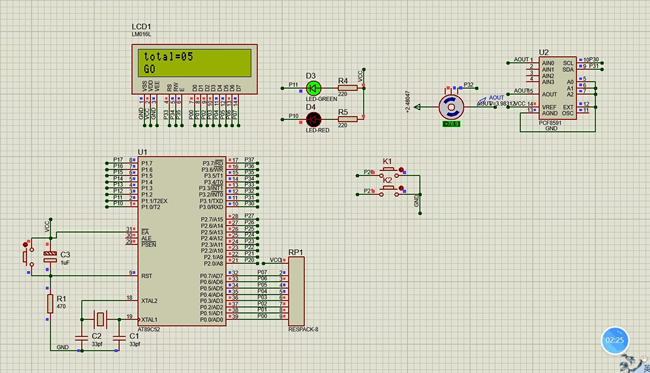This screenshot has width=650, height=373.
Task: Select the U1 microcontroller chip body
Action: [x=182, y=241]
